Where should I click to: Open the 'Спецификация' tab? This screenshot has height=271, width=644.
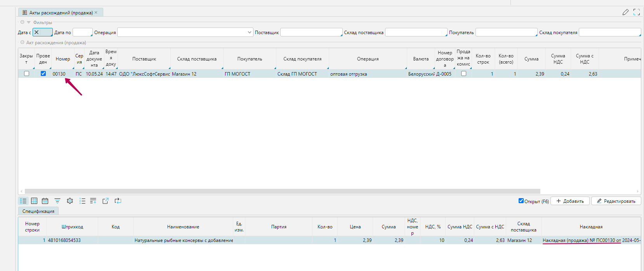pyautogui.click(x=38, y=211)
